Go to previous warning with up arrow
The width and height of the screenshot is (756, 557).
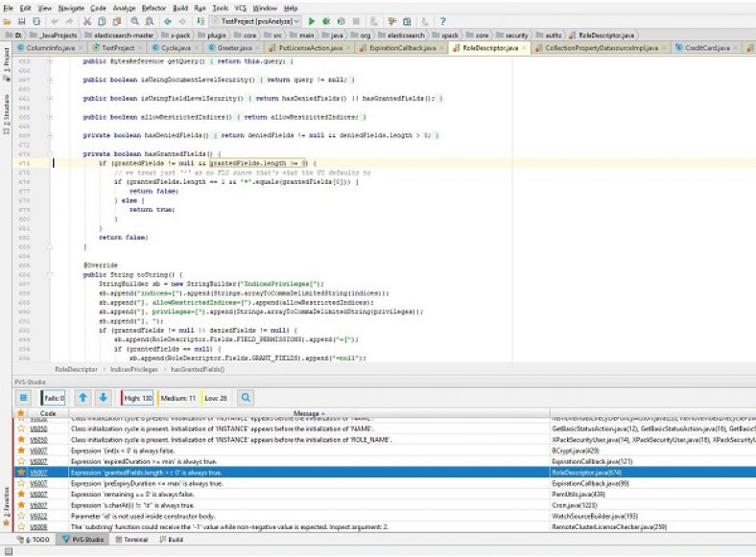click(83, 397)
